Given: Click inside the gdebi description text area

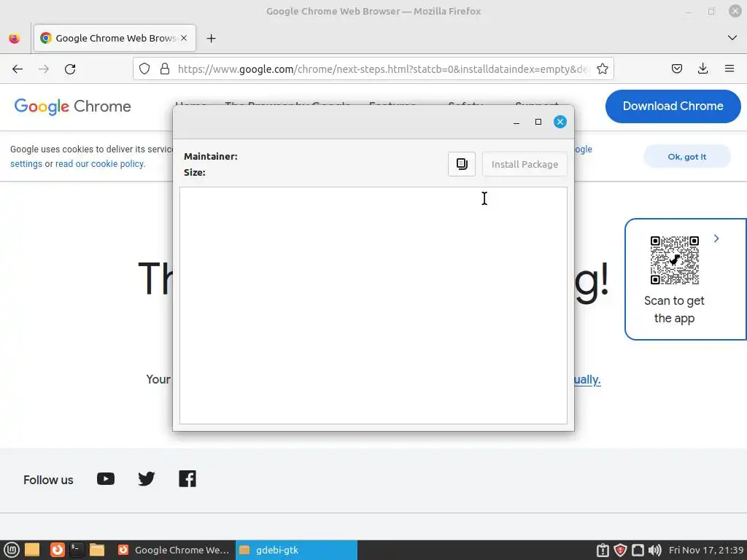Looking at the screenshot, I should [x=373, y=306].
